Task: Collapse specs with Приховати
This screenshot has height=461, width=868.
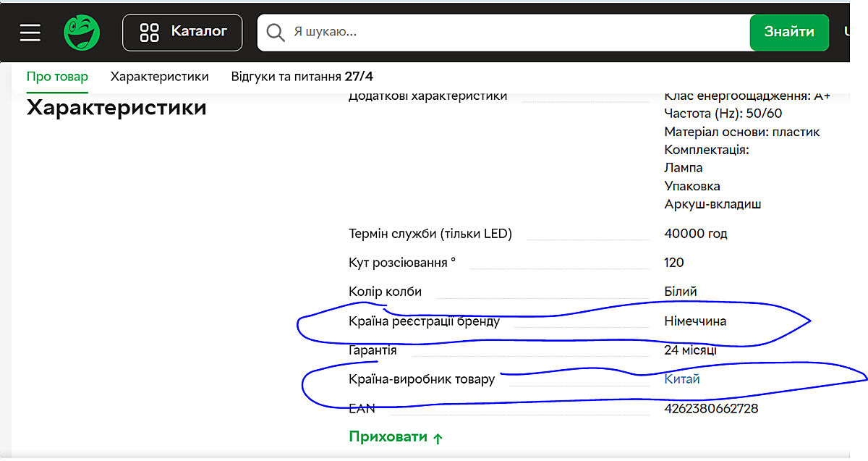Action: click(396, 437)
